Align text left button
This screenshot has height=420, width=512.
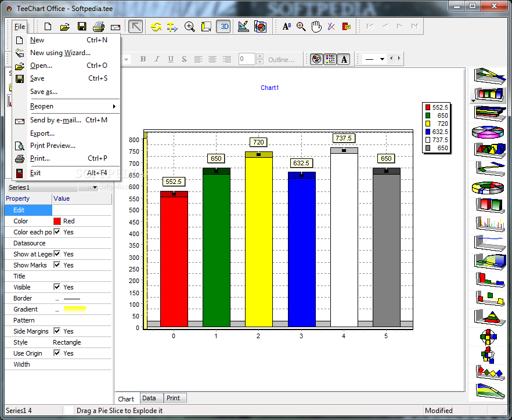click(198, 59)
